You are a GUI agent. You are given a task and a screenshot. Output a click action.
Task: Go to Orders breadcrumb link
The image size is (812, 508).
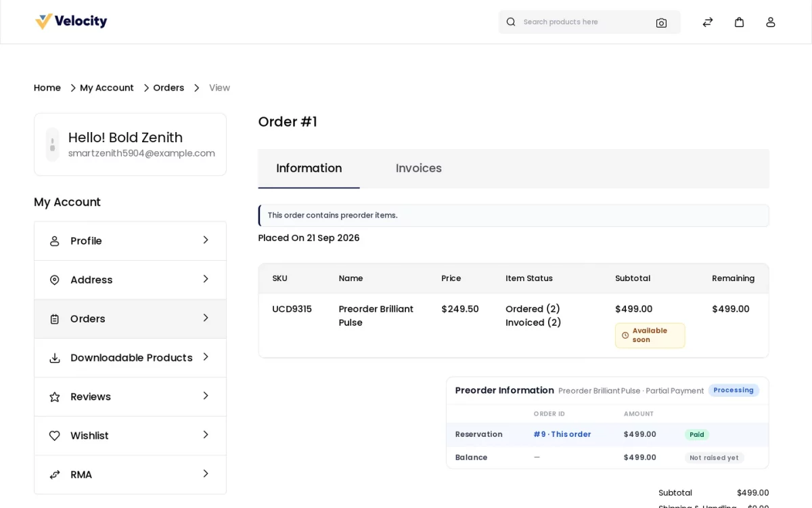coord(168,88)
